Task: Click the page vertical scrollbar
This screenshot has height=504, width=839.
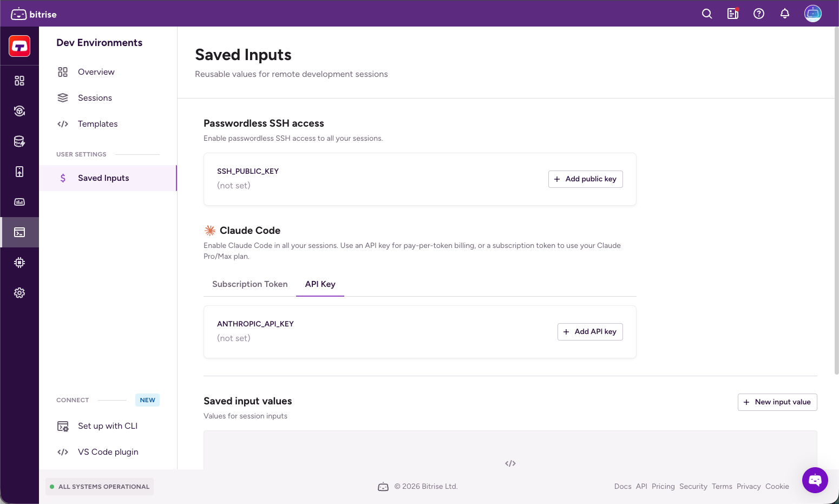Action: pos(836,201)
